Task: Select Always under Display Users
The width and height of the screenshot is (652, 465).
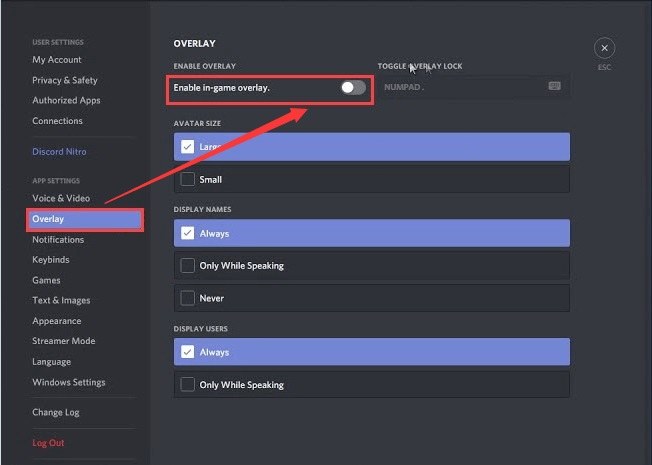Action: pos(188,352)
